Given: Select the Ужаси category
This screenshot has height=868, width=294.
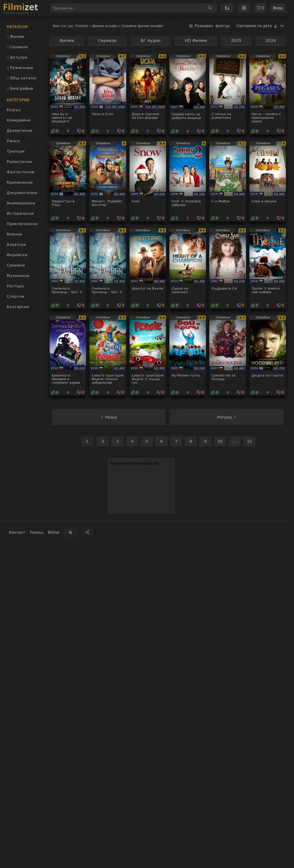Looking at the screenshot, I should [13, 141].
